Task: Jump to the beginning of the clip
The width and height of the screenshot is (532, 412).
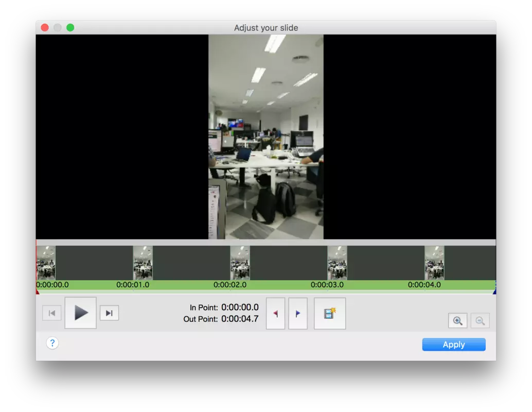Action: click(x=51, y=313)
